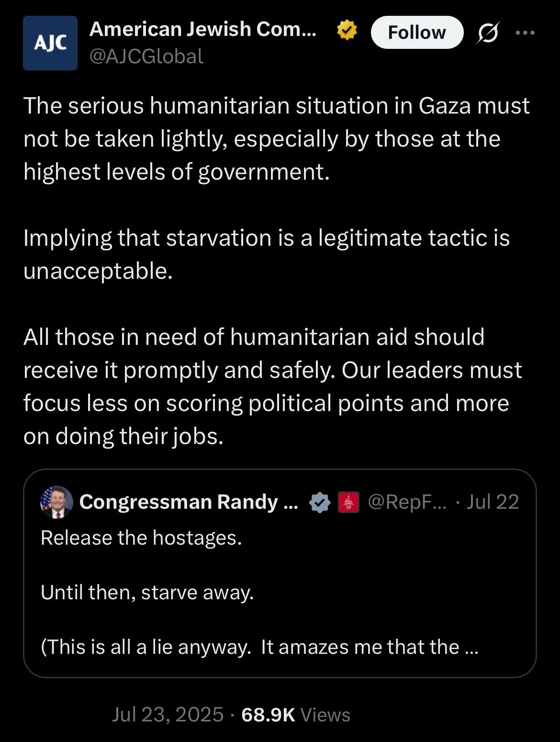Open the AJC profile avatar

tap(50, 43)
